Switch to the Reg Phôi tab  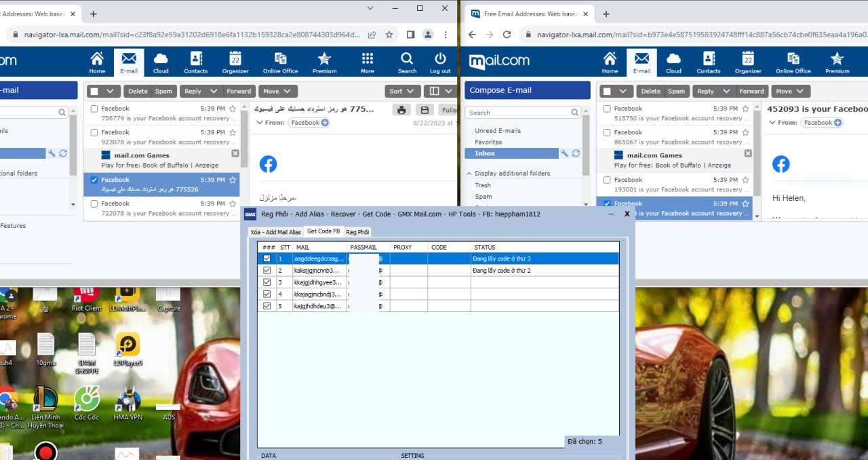(x=357, y=232)
